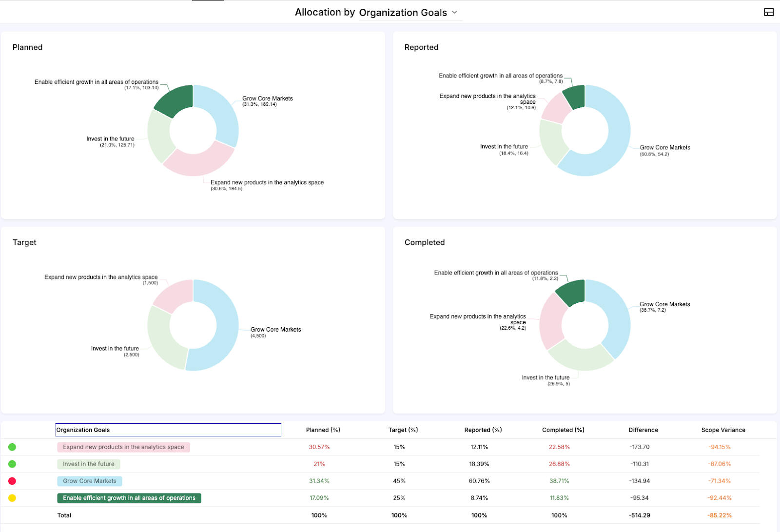
Task: Click the red status dot for Grow Core Markets
Action: click(12, 481)
